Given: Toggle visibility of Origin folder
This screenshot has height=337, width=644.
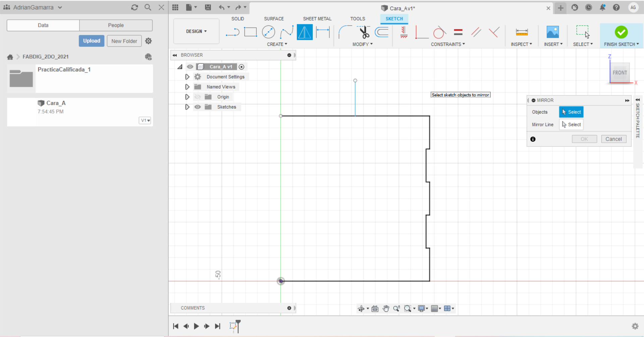Looking at the screenshot, I should tap(198, 97).
